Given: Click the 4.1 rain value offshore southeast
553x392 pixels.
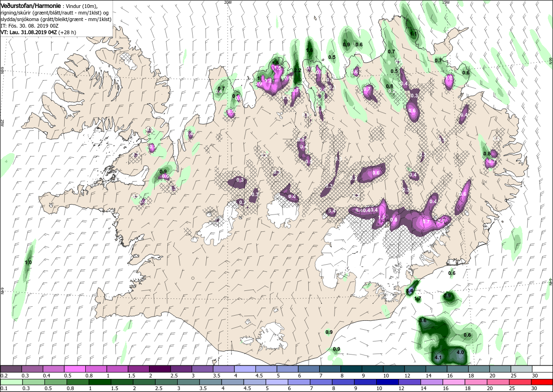Looking at the screenshot, I should click(438, 357).
